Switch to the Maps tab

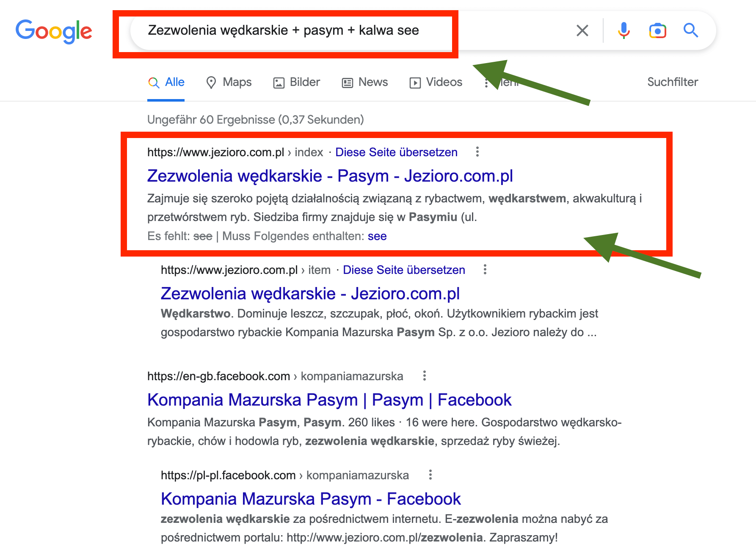coord(229,82)
